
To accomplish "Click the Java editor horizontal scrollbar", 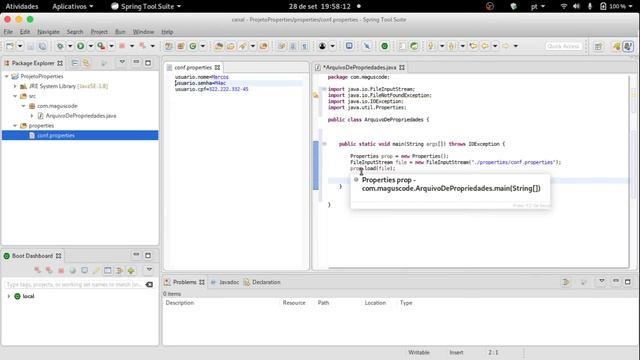I will 478,268.
